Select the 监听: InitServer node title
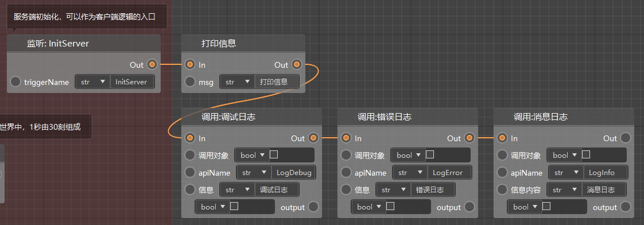Image resolution: width=644 pixels, height=225 pixels. (84, 43)
